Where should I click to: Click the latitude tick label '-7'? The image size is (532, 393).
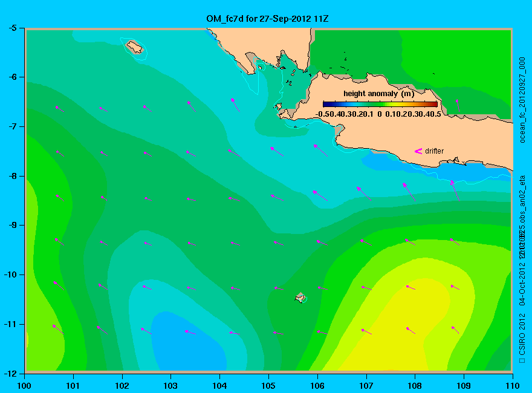pos(12,126)
